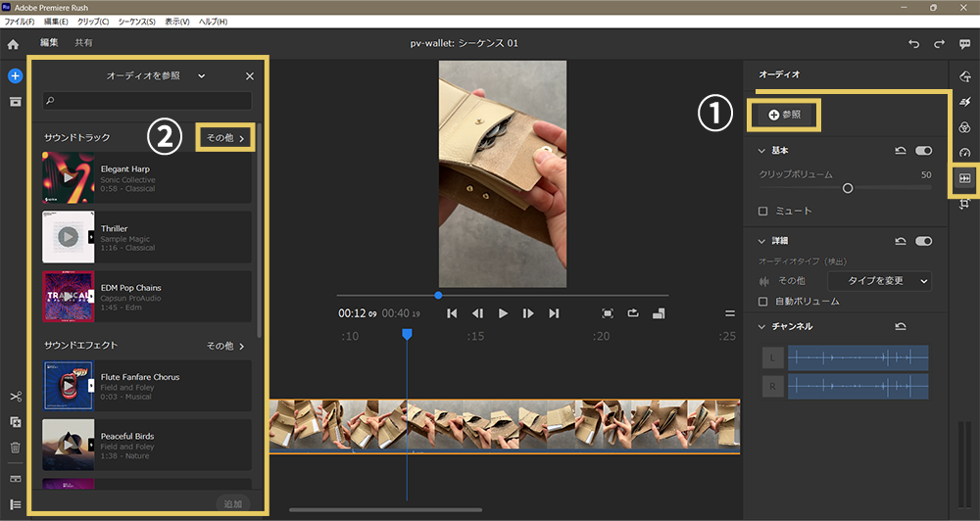Open the aspect ratio settings icon
This screenshot has height=521, width=980.
tap(659, 313)
